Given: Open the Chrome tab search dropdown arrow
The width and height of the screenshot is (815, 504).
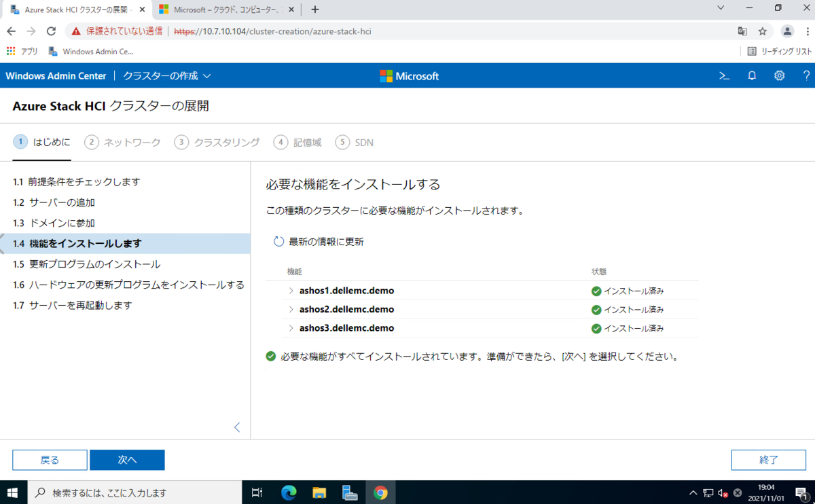Looking at the screenshot, I should tap(721, 7).
